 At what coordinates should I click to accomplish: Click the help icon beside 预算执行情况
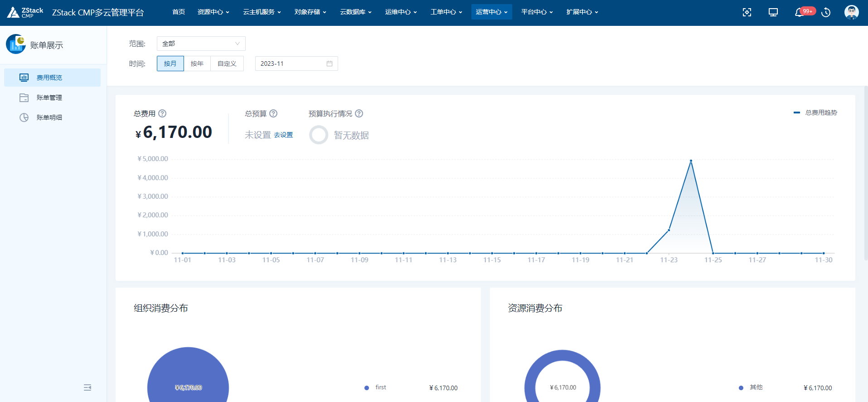pos(359,113)
